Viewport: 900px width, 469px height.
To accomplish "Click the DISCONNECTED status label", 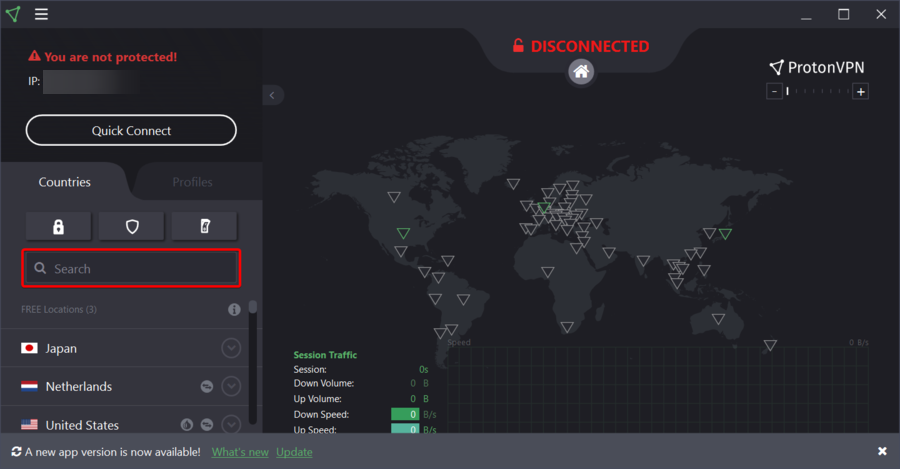I will pyautogui.click(x=581, y=46).
